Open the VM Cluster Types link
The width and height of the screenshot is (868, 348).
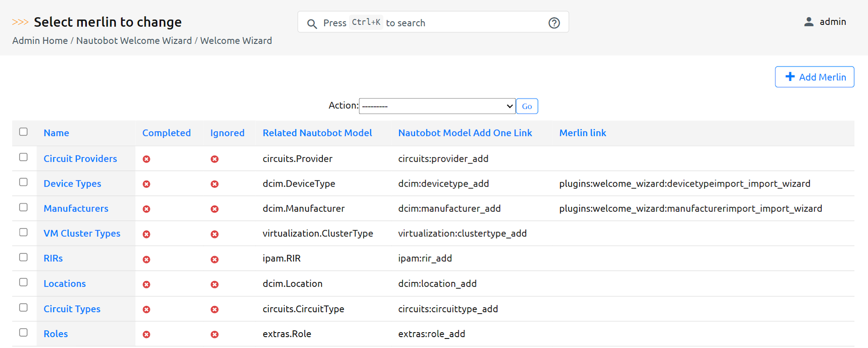coord(82,234)
